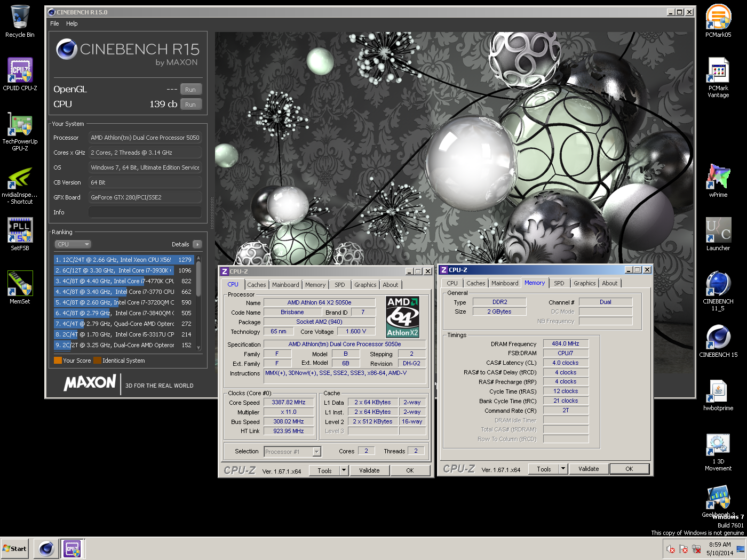Switch to About tab in right CPU-Z
The height and width of the screenshot is (560, 747).
point(610,283)
